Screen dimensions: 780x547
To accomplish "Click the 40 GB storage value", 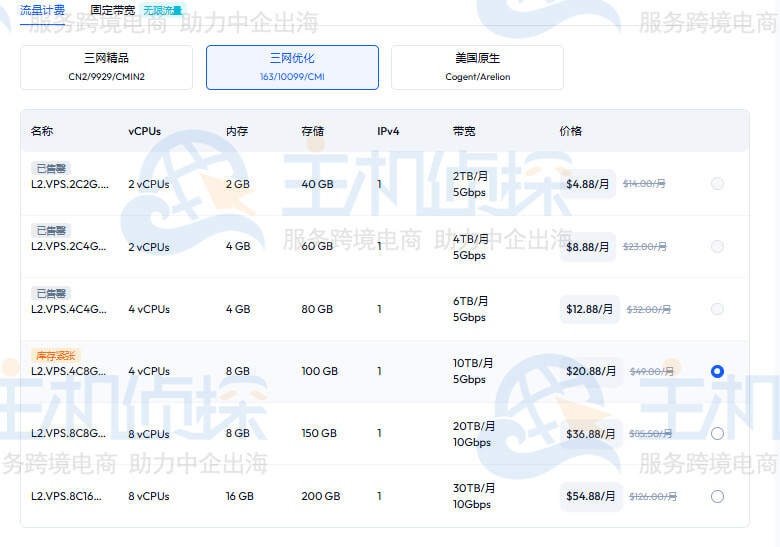I will point(317,184).
